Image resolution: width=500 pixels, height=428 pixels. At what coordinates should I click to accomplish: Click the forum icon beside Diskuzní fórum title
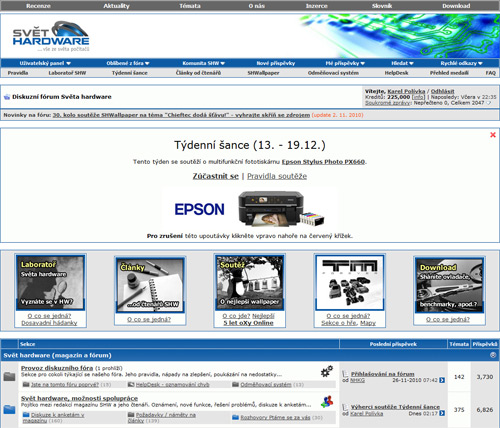pyautogui.click(x=7, y=97)
